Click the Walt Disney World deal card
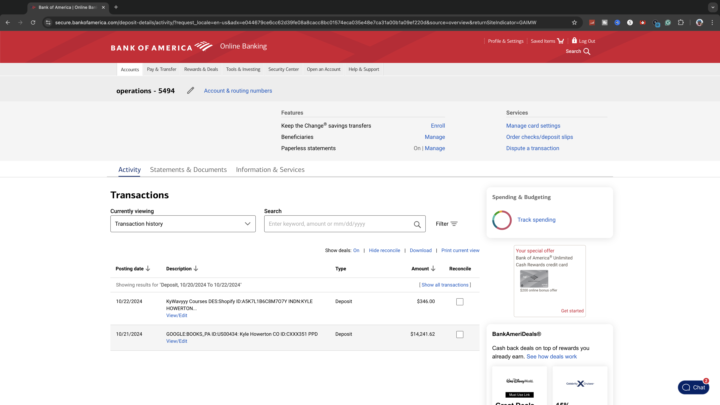 (x=519, y=386)
